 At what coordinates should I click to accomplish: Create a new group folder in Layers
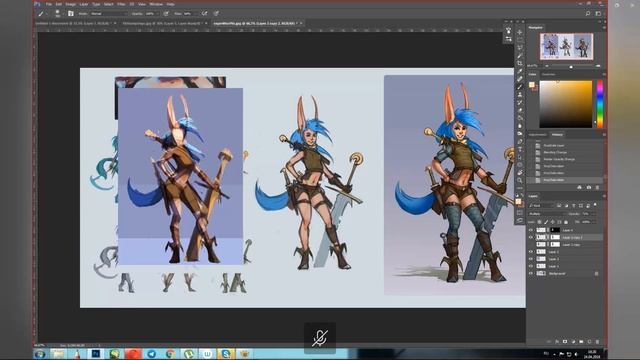[581, 342]
